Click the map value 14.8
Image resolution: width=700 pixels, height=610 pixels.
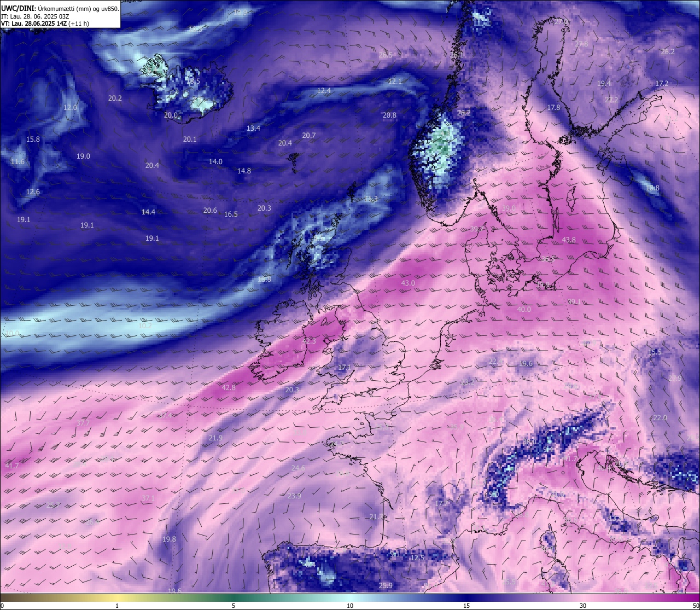click(x=244, y=171)
